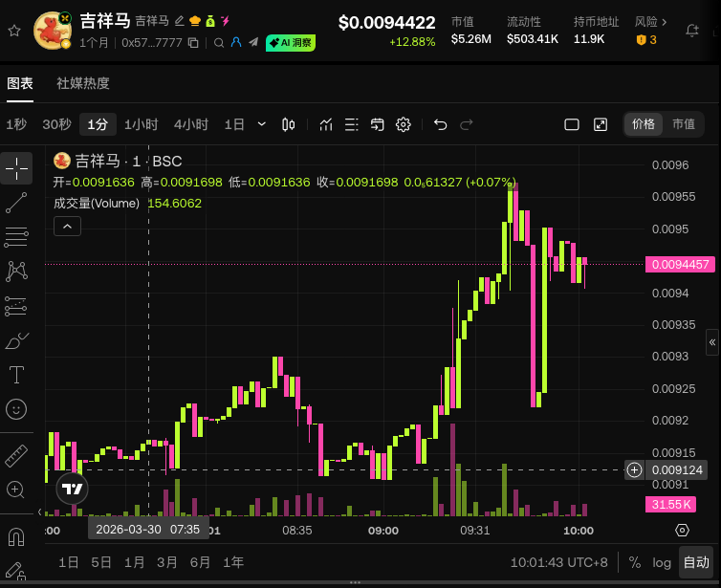The height and width of the screenshot is (588, 721).
Task: Open the Telegram paper plane link
Action: [253, 42]
